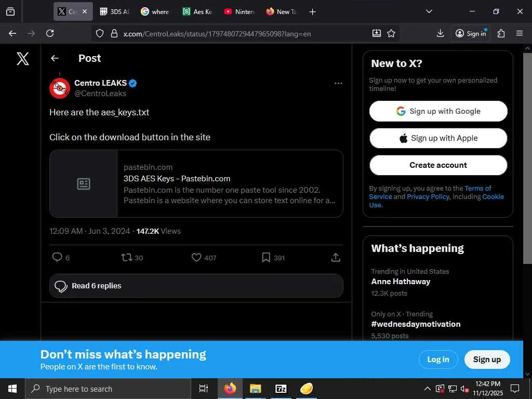Click the taskbar search box
The image size is (532, 399).
click(x=108, y=389)
